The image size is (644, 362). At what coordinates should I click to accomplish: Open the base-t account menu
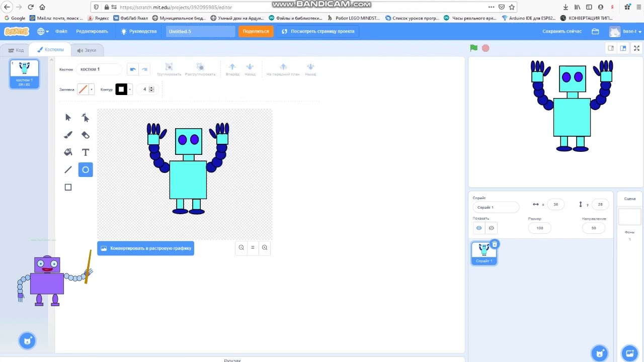tap(625, 31)
